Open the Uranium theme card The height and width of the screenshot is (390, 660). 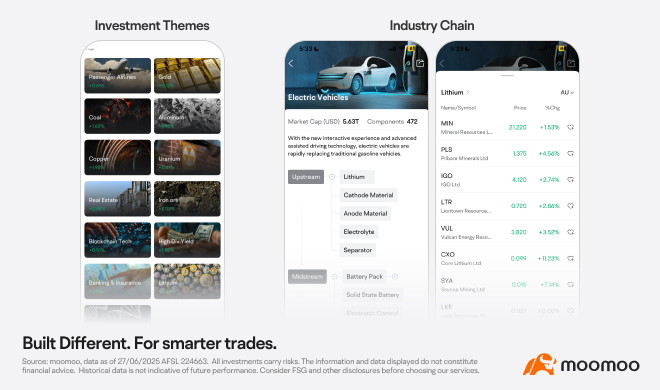coord(187,157)
